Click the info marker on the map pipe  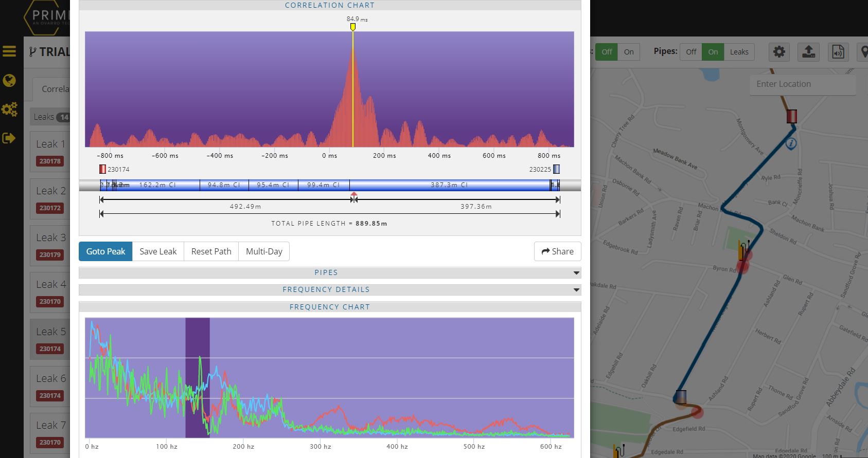click(x=791, y=143)
